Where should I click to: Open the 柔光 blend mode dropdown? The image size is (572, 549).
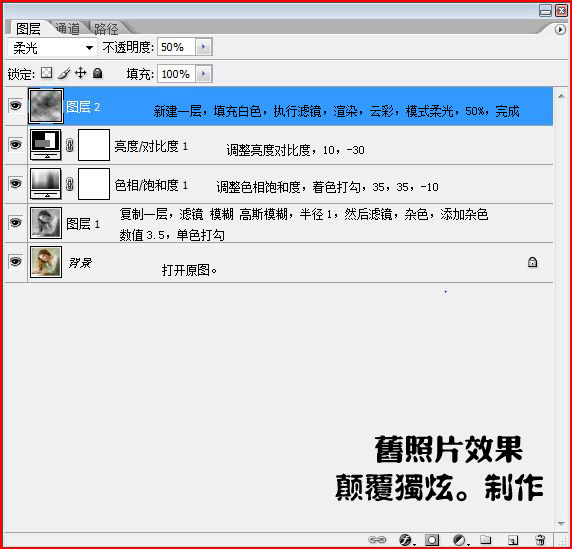pos(52,47)
